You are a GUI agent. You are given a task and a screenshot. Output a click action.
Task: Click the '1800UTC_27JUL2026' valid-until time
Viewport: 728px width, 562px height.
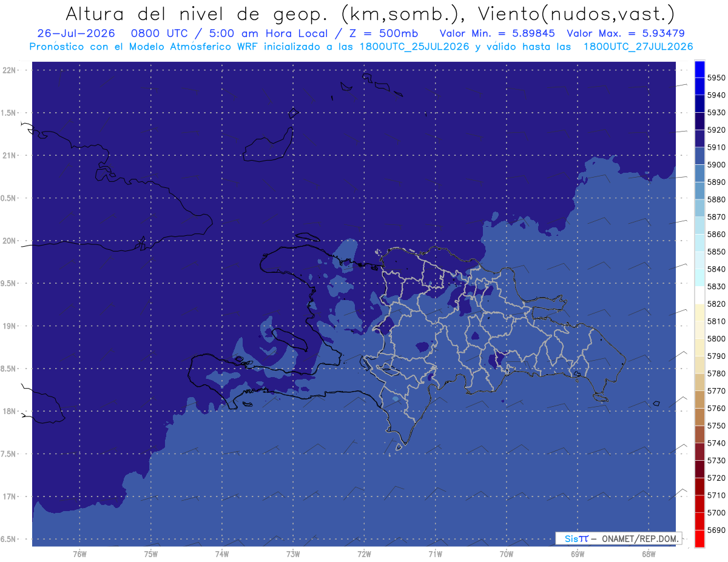pyautogui.click(x=638, y=47)
